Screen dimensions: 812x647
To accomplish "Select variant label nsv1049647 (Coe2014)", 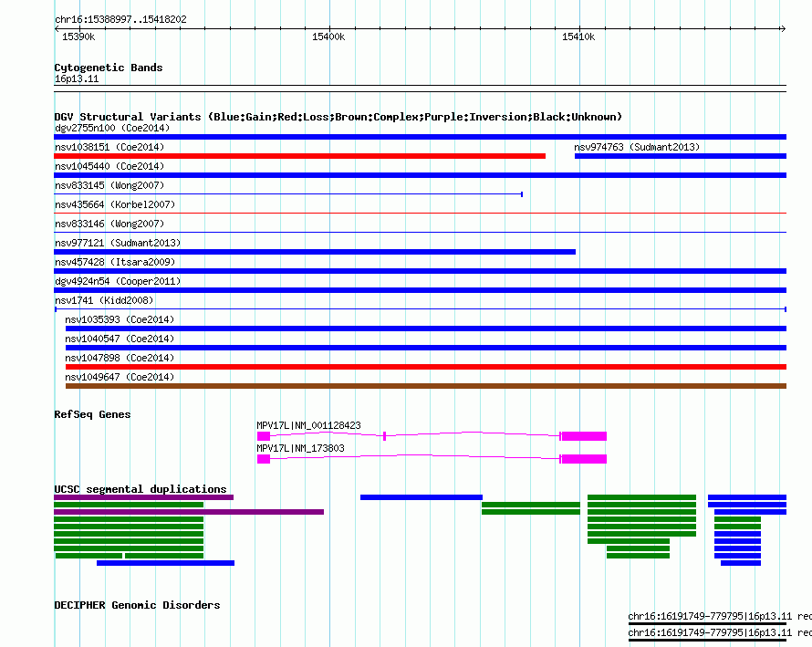I will pyautogui.click(x=120, y=377).
